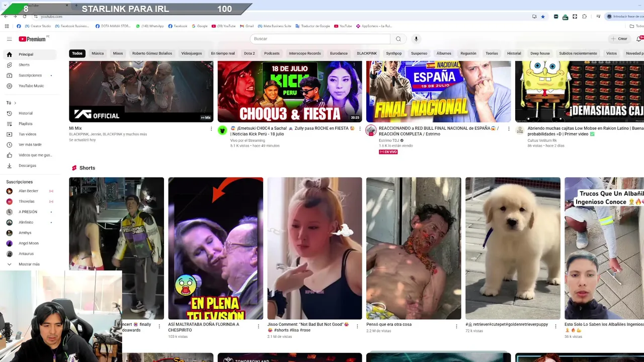Click the browser forward arrow
This screenshot has width=644, height=362.
click(x=15, y=17)
